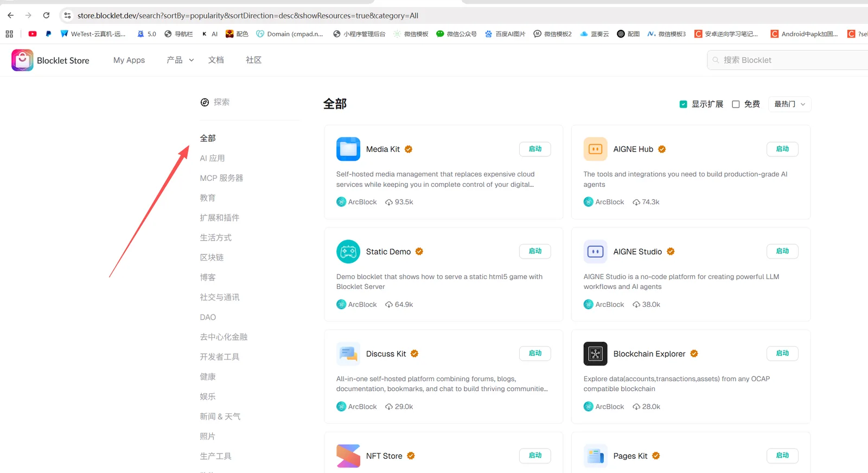Click the magnifier icon in the search box
Viewport: 868px width, 473px height.
tap(716, 60)
